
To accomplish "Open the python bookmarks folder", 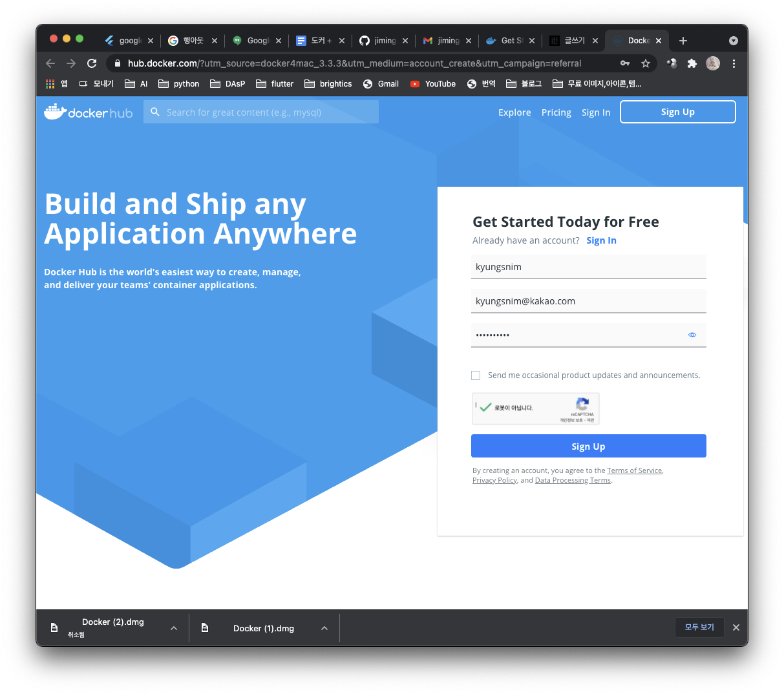I will tap(179, 84).
